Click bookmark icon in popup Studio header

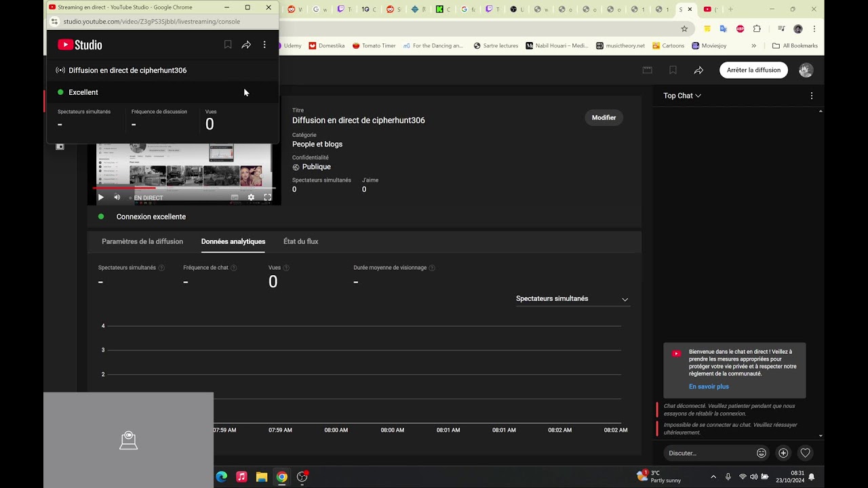(228, 45)
